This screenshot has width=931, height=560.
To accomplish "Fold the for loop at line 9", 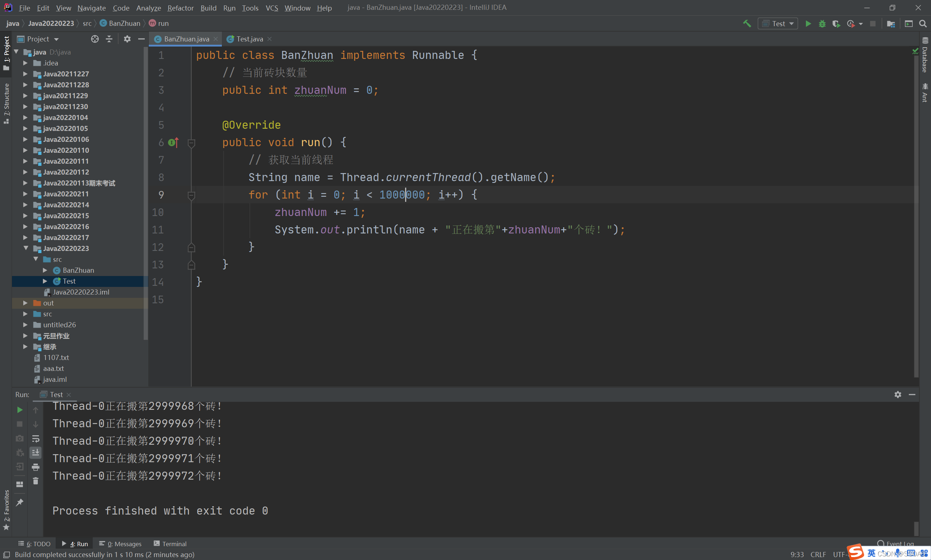I will (191, 196).
